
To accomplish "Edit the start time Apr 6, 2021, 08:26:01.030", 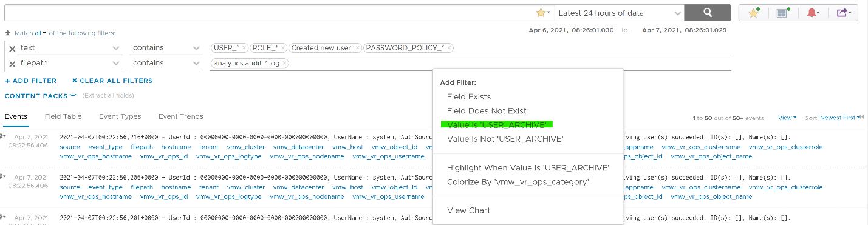I will pos(572,30).
